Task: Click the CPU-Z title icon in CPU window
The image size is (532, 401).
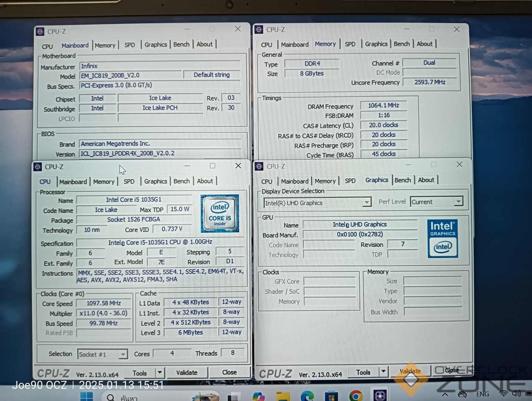Action: click(x=38, y=167)
